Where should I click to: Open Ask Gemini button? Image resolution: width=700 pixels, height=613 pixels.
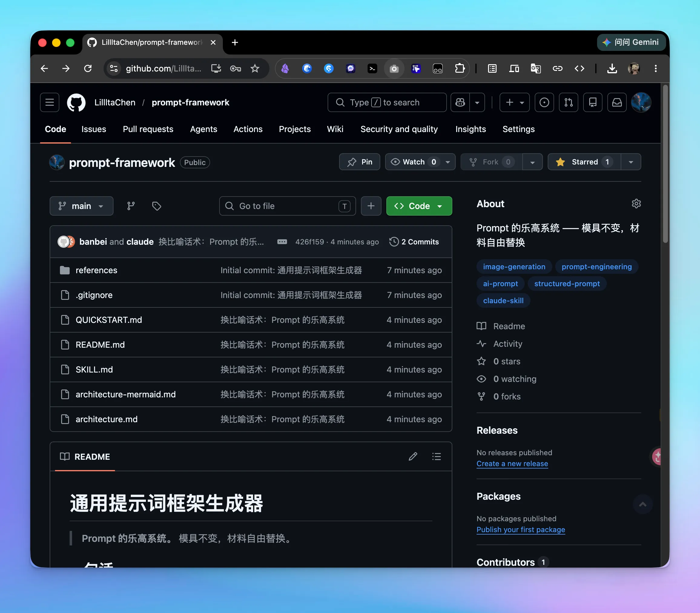[631, 42]
